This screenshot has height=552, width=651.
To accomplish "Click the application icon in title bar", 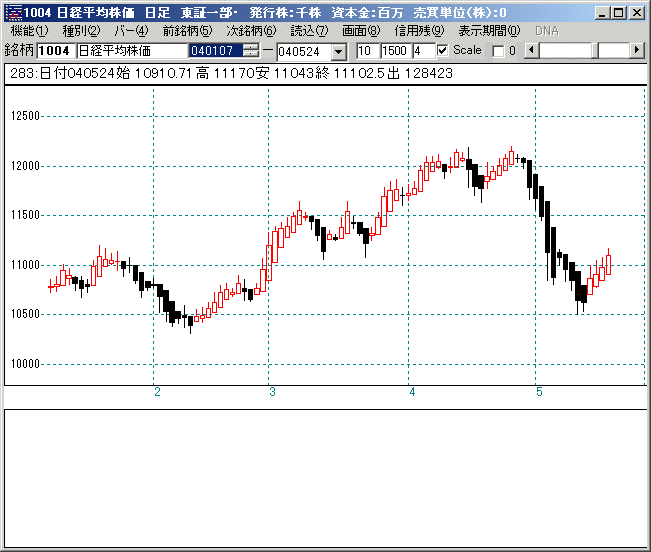I will coord(14,13).
